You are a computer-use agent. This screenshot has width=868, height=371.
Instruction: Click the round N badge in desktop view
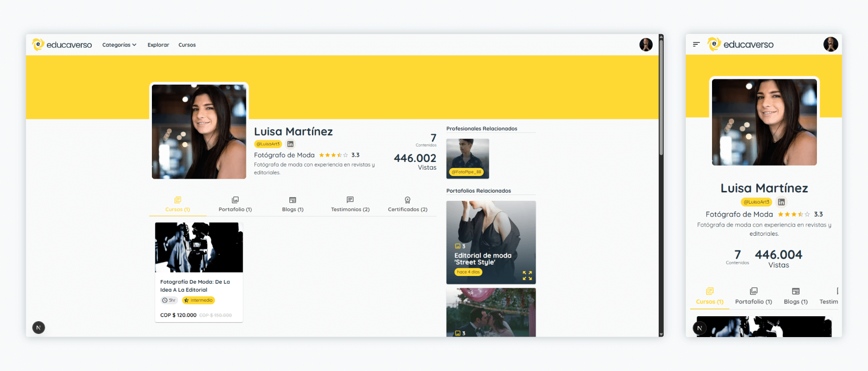tap(39, 328)
